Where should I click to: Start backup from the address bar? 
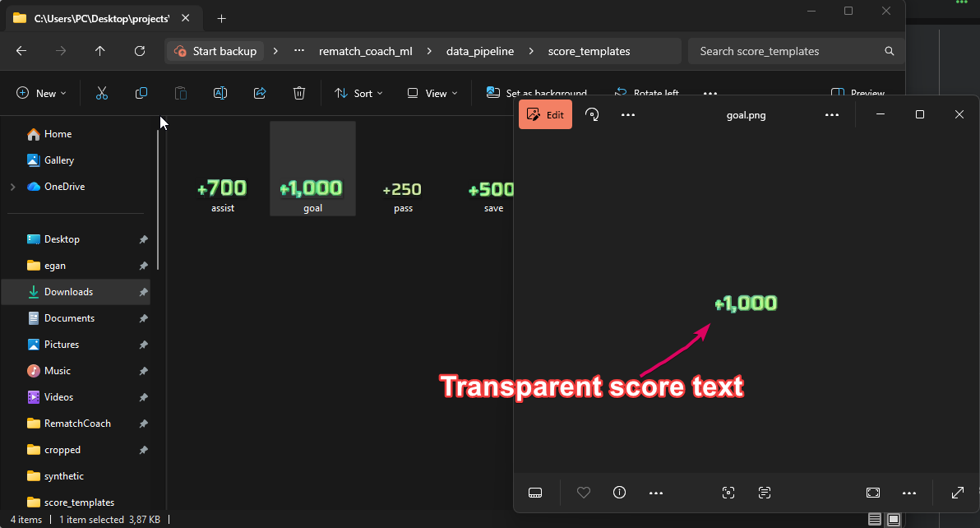pyautogui.click(x=215, y=50)
